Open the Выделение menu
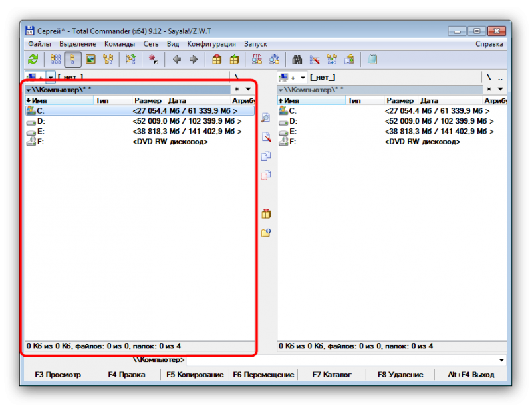Image resolution: width=532 pixels, height=406 pixels. pos(77,44)
